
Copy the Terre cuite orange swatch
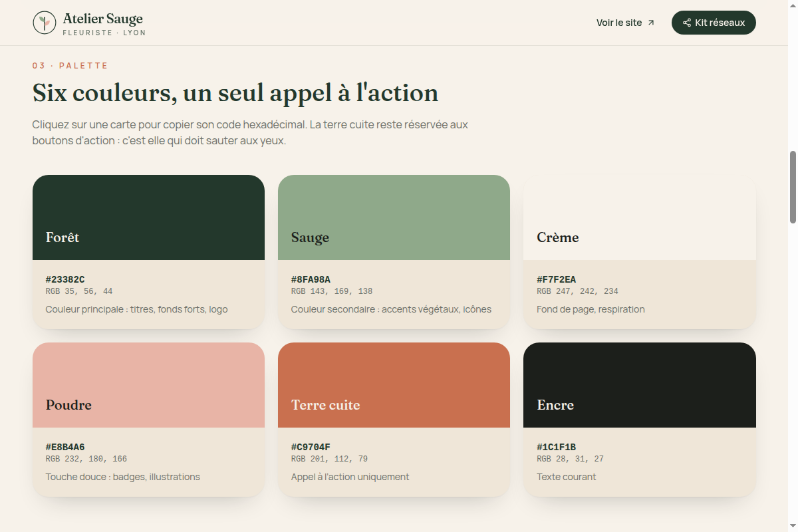click(394, 385)
